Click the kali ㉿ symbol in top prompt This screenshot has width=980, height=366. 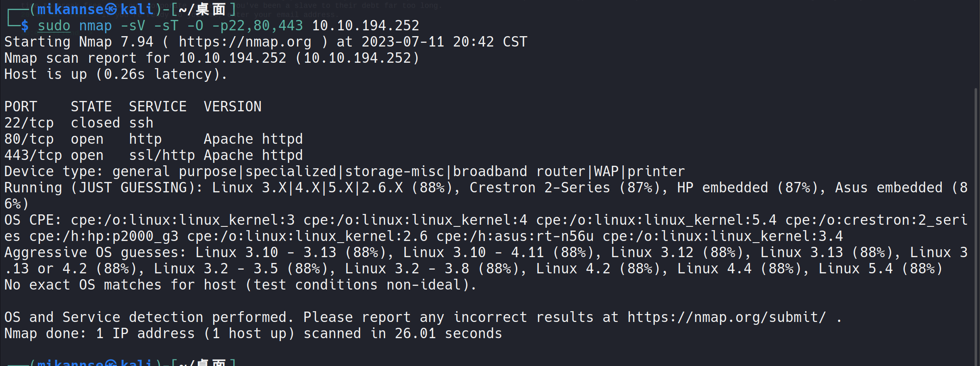[x=111, y=9]
